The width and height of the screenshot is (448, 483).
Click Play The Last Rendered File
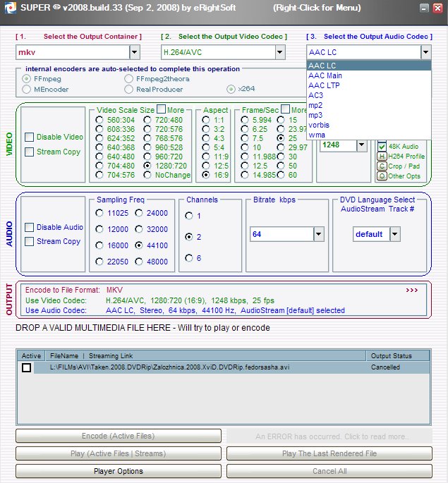tap(329, 453)
